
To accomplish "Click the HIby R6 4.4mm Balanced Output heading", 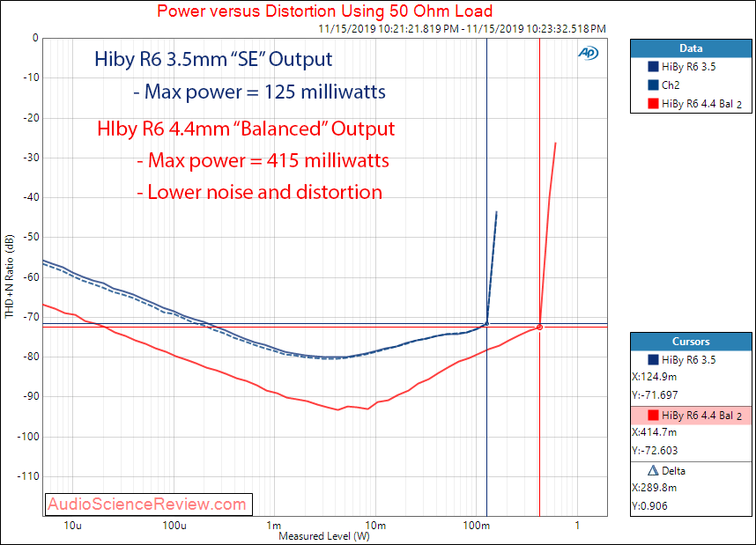I will [246, 129].
